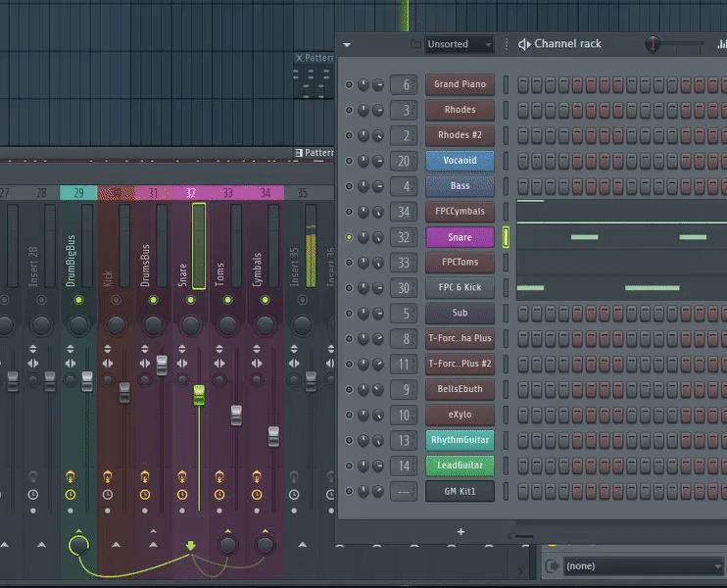Click latency clock icon on DrumBigBus track
This screenshot has height=588, width=727.
pyautogui.click(x=70, y=495)
